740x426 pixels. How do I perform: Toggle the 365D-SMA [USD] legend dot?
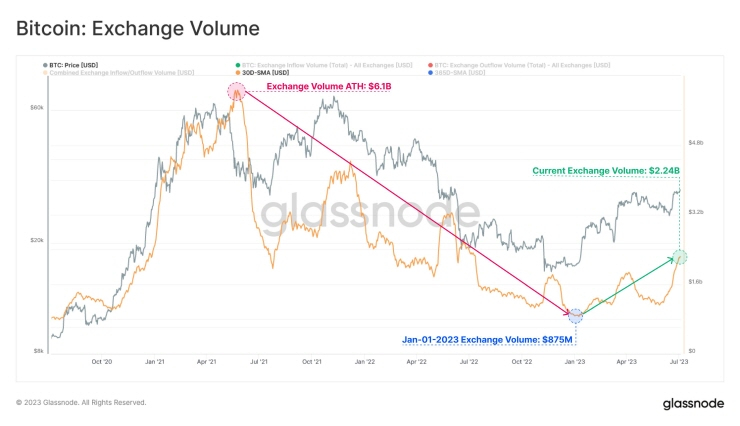click(x=430, y=73)
